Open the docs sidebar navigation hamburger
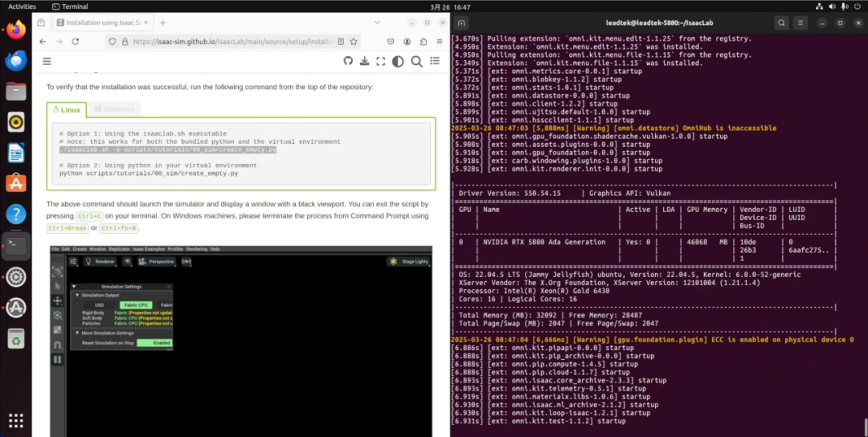868x437 pixels. pyautogui.click(x=47, y=61)
